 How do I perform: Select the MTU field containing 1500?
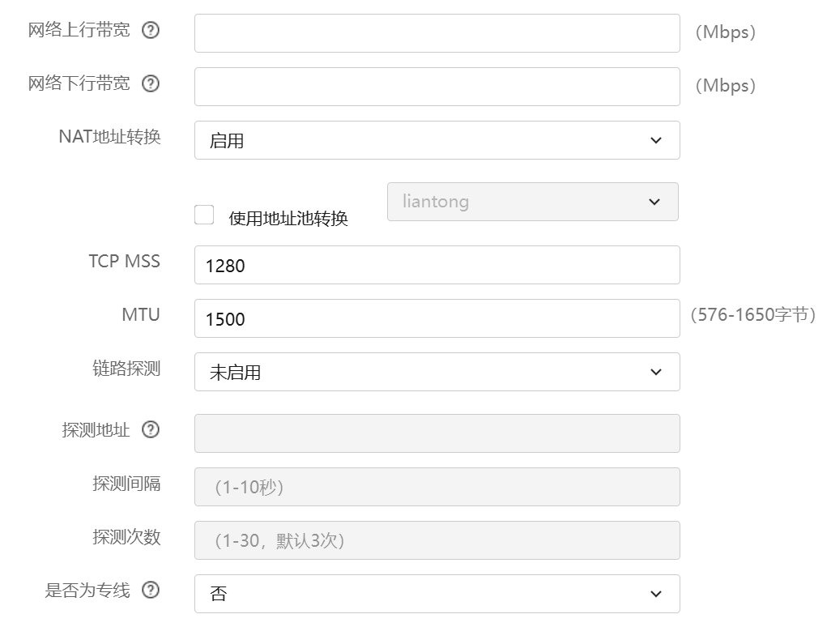coord(437,318)
